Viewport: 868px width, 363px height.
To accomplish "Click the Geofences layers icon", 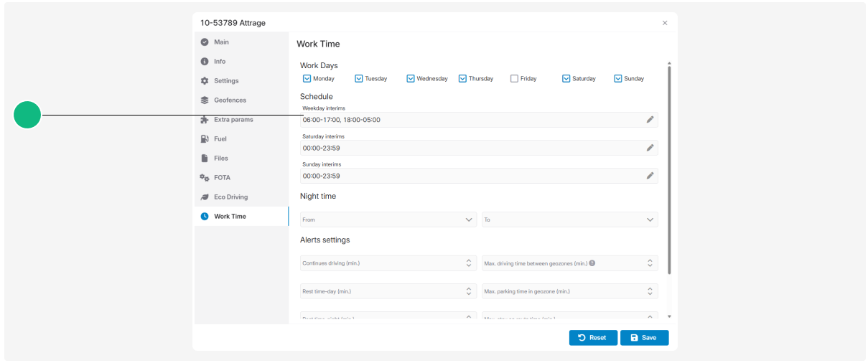I will [x=205, y=100].
